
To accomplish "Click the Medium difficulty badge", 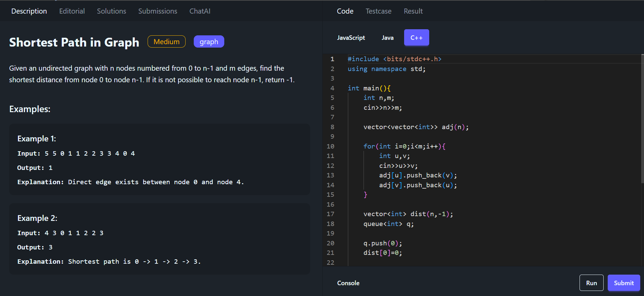I will coord(166,42).
